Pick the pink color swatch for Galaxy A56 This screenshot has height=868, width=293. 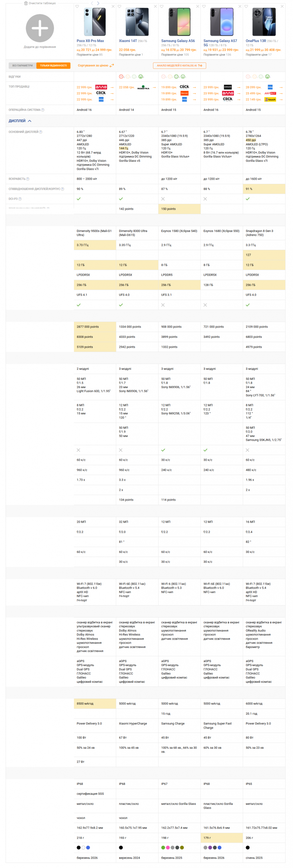(168, 848)
